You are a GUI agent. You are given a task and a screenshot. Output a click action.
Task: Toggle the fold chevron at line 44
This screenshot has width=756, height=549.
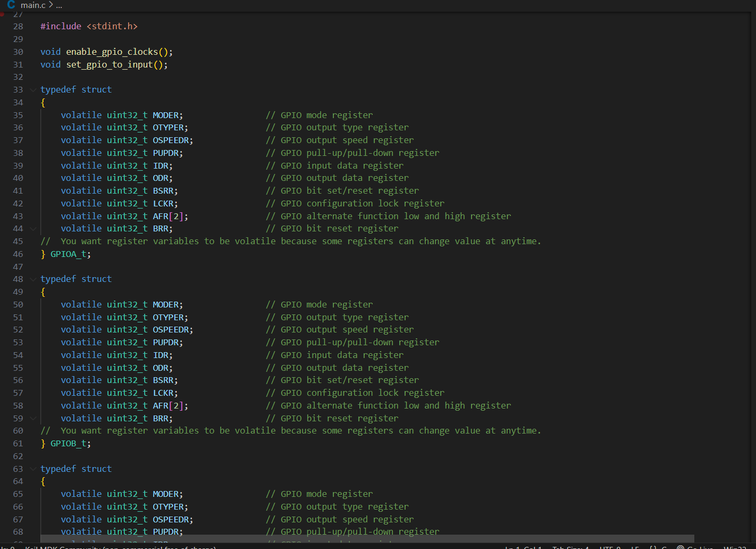coord(33,229)
